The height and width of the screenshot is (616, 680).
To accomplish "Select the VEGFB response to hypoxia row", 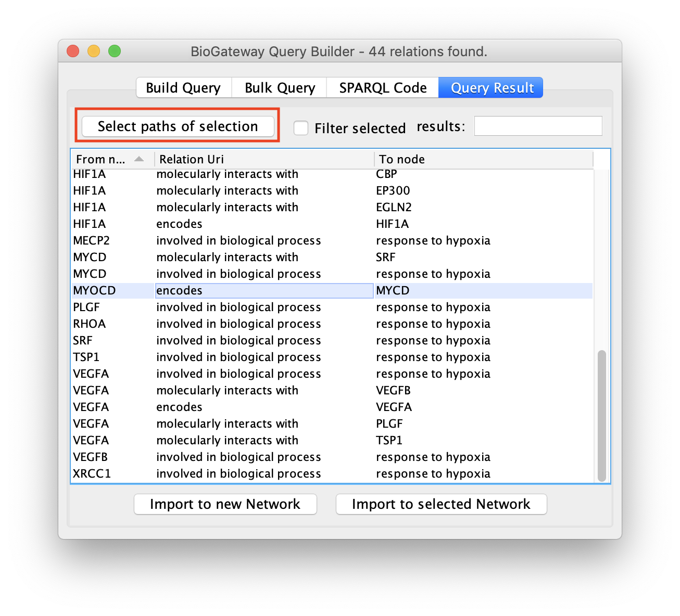I will pos(332,457).
